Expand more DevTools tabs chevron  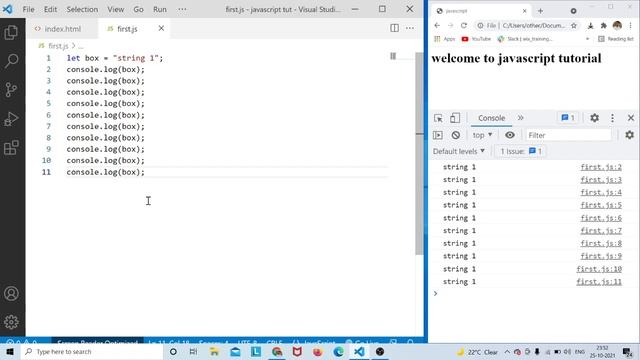click(x=520, y=118)
